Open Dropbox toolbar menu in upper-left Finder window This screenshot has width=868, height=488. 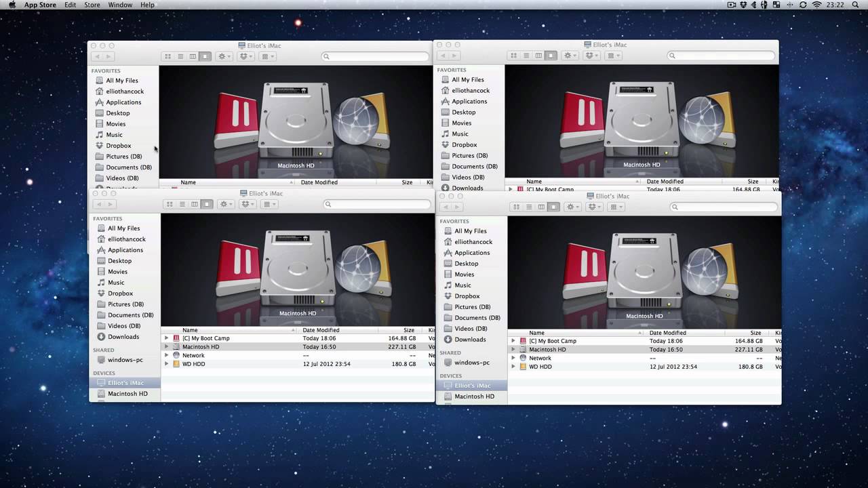(246, 56)
